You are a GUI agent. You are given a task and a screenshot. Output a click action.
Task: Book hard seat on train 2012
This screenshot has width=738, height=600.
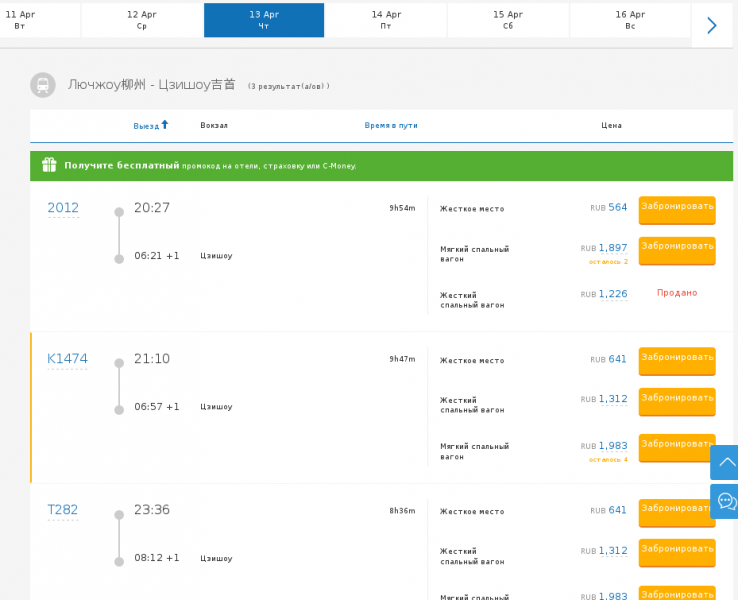click(x=677, y=208)
